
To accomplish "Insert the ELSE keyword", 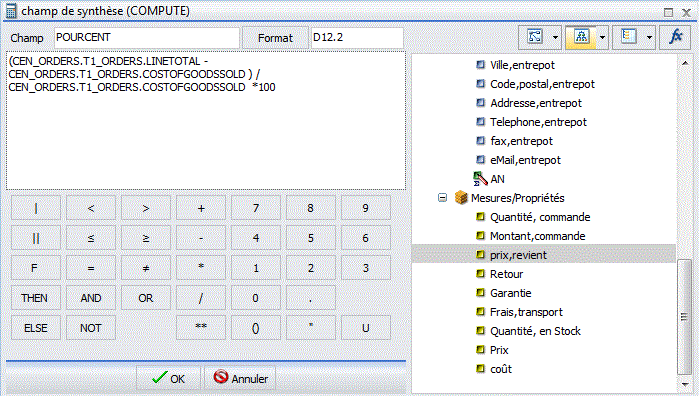I will tap(36, 328).
